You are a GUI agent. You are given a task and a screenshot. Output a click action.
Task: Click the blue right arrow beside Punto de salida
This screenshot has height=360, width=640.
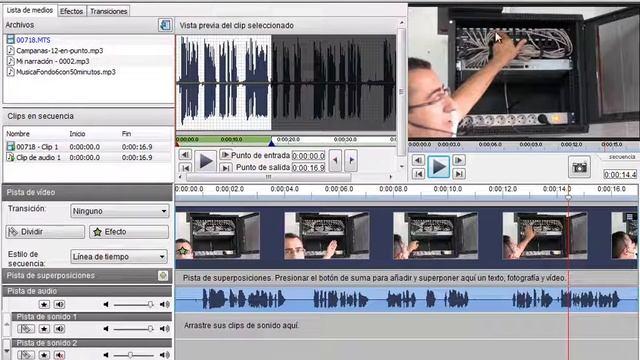tap(351, 160)
